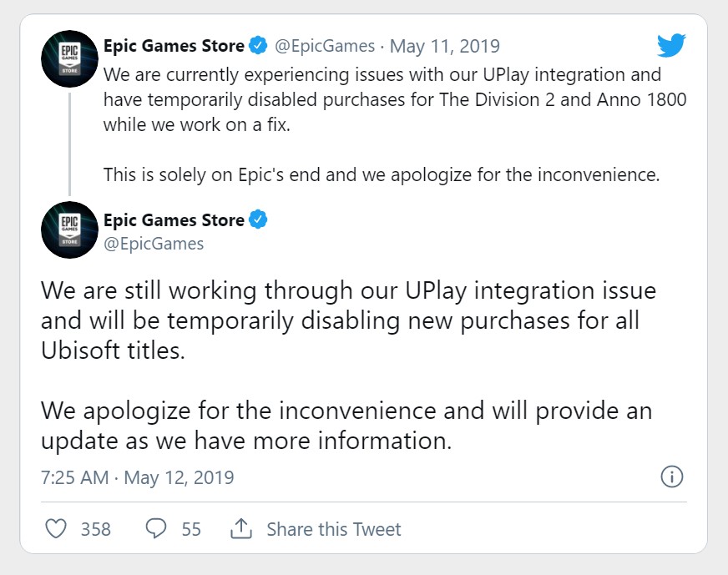Open Epic Games Store avatar on lower tweet
This screenshot has width=728, height=575.
coord(69,229)
